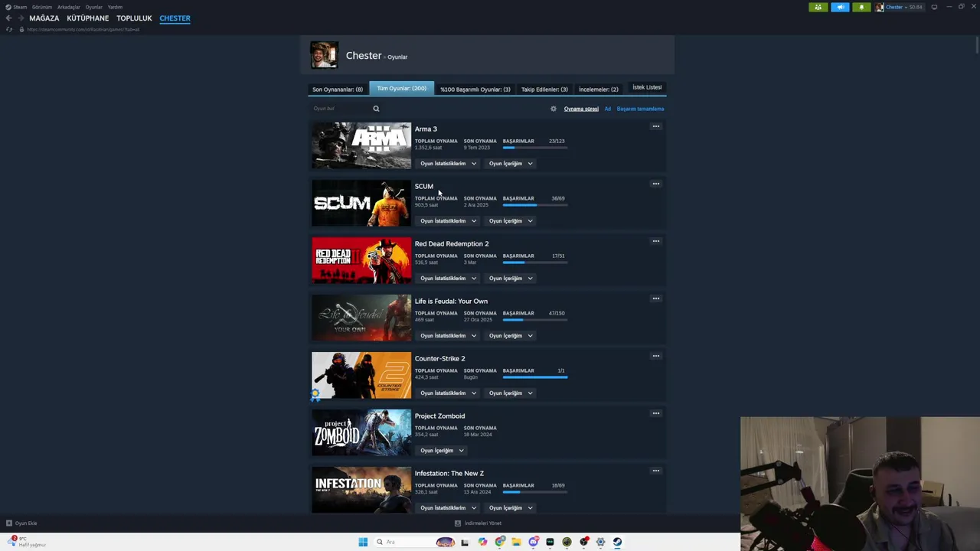Open the three-dot menu for Infestation
The height and width of the screenshot is (551, 980).
pyautogui.click(x=655, y=471)
